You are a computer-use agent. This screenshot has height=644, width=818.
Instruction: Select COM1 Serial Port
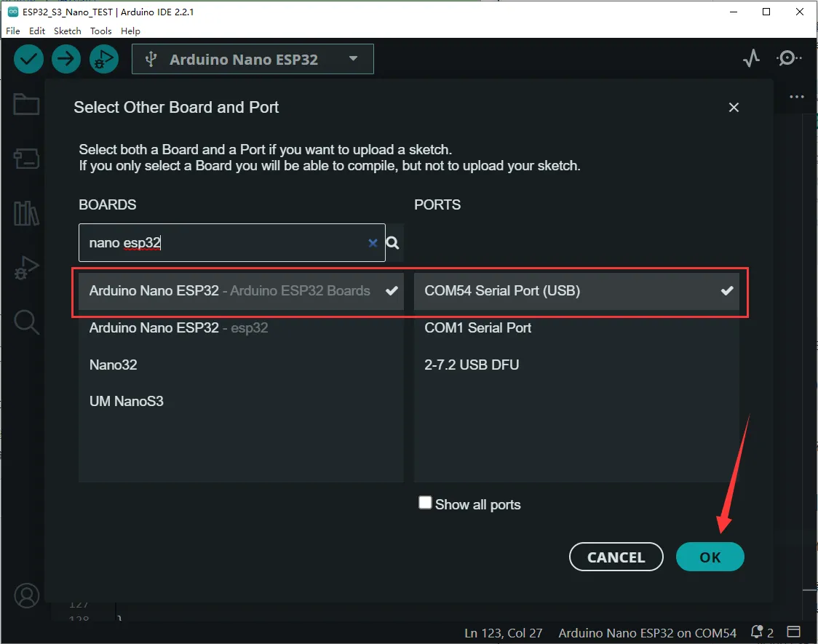pyautogui.click(x=576, y=328)
